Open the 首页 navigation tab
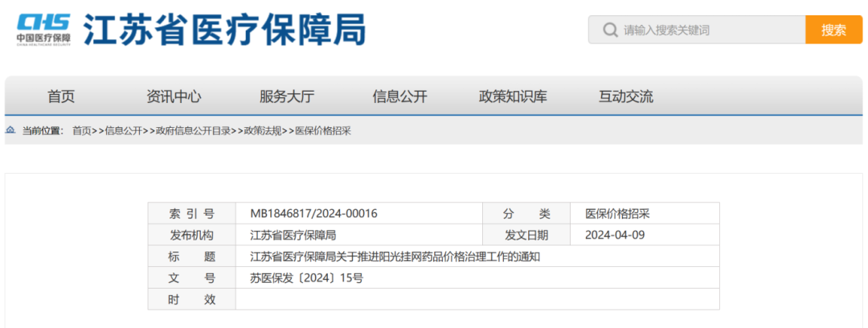 (x=61, y=96)
